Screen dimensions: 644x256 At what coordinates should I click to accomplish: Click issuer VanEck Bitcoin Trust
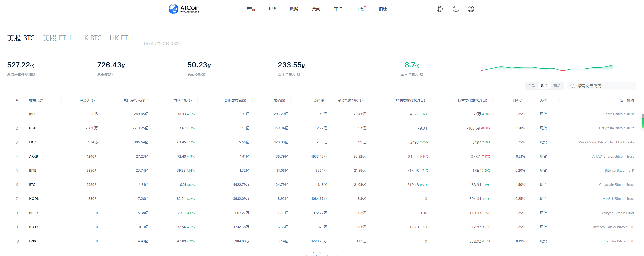pos(618,199)
